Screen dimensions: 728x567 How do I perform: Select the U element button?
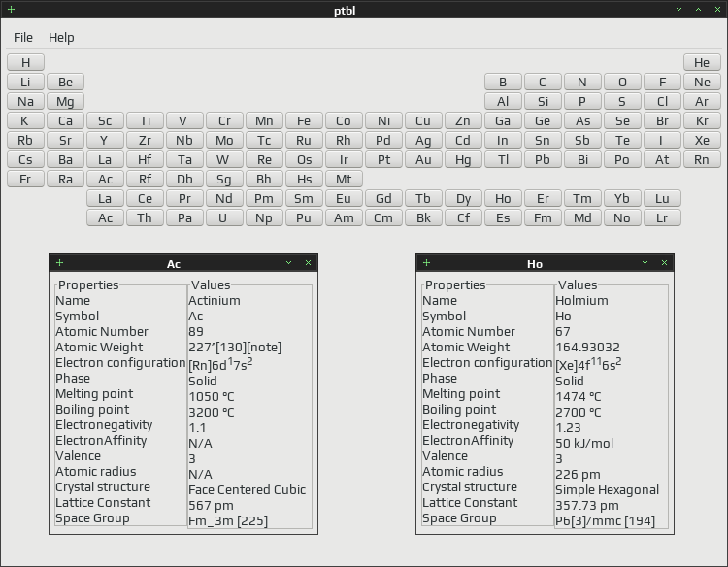[225, 217]
